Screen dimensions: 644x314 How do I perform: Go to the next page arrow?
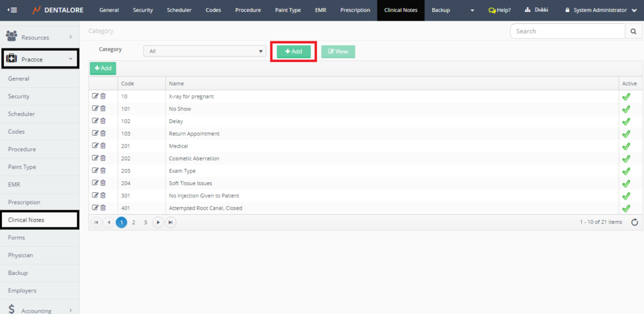[x=158, y=222]
